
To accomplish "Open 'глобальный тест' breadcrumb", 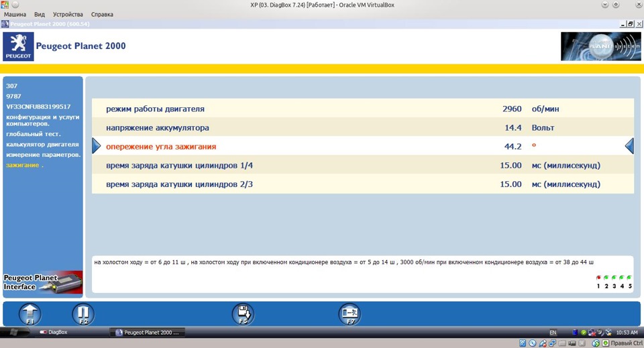I will click(x=34, y=134).
